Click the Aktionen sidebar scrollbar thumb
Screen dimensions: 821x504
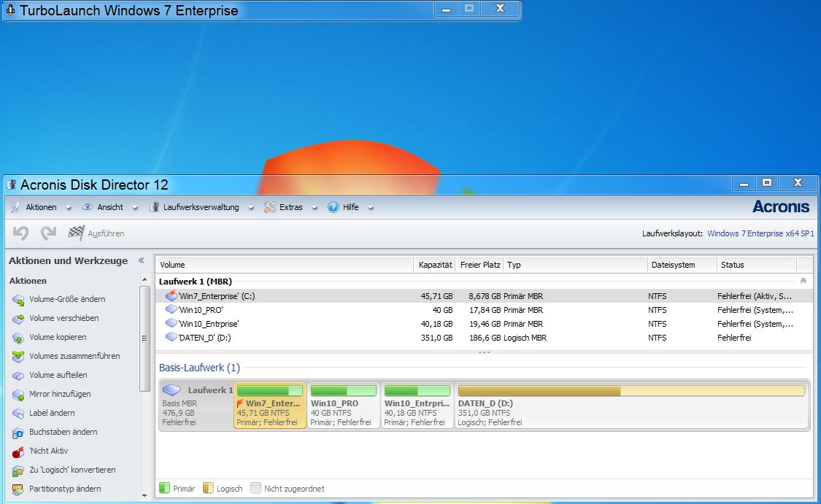(x=144, y=338)
